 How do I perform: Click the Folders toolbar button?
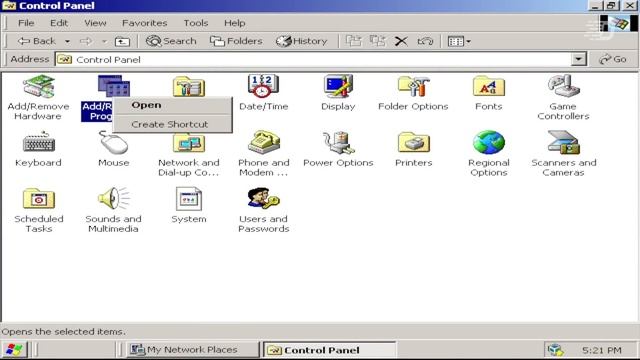pyautogui.click(x=236, y=41)
